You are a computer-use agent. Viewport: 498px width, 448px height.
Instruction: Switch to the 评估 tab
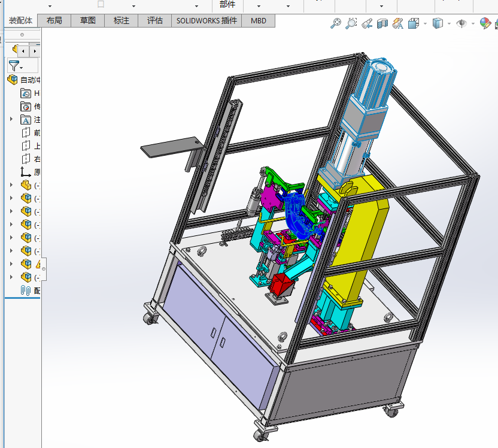click(x=154, y=20)
